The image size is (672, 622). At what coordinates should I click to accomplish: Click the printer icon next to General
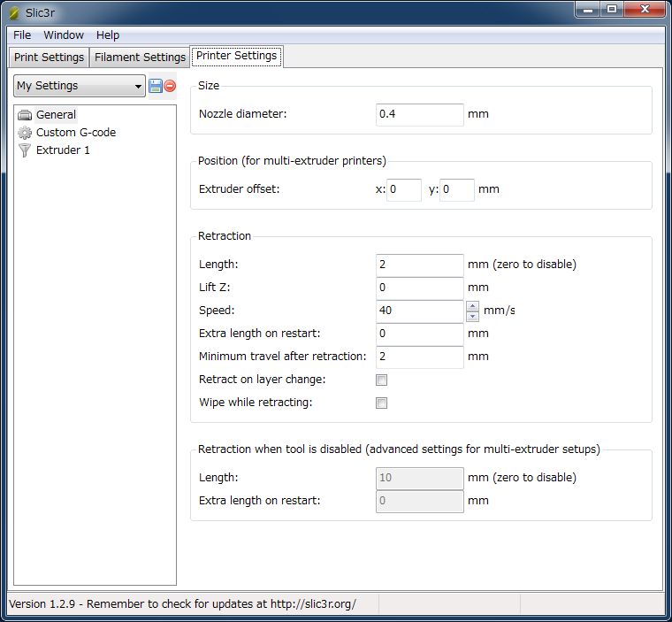coord(25,115)
